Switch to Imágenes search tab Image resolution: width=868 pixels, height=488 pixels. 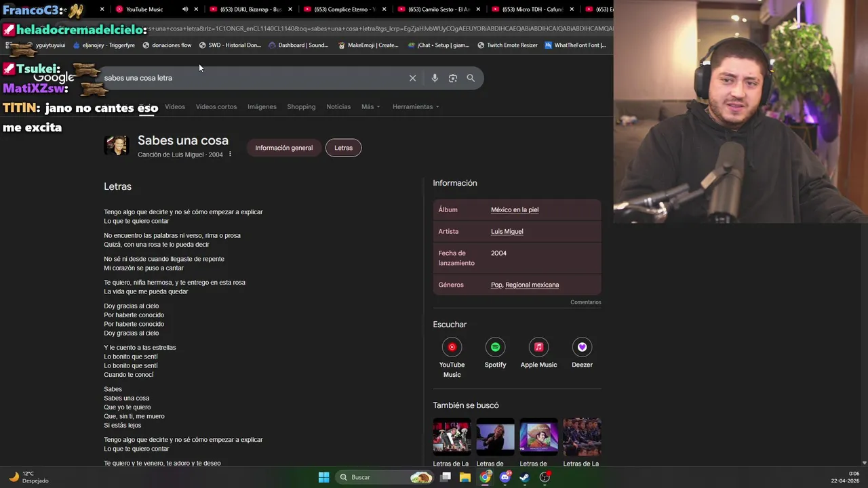pyautogui.click(x=262, y=106)
